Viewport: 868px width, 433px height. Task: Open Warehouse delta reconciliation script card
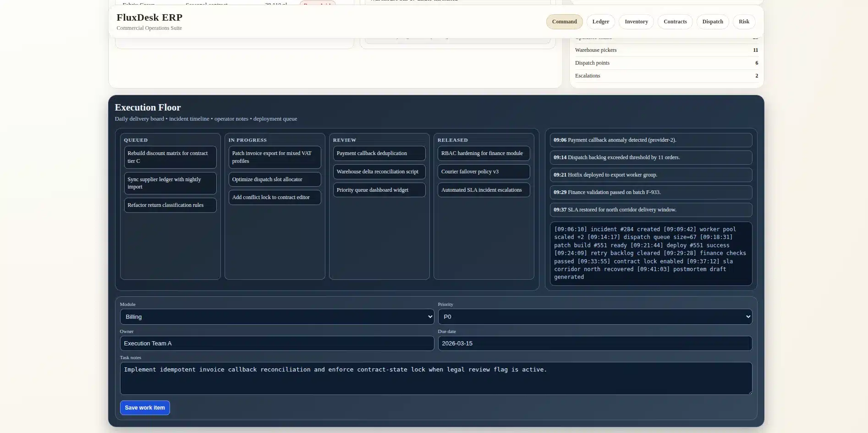pos(379,172)
